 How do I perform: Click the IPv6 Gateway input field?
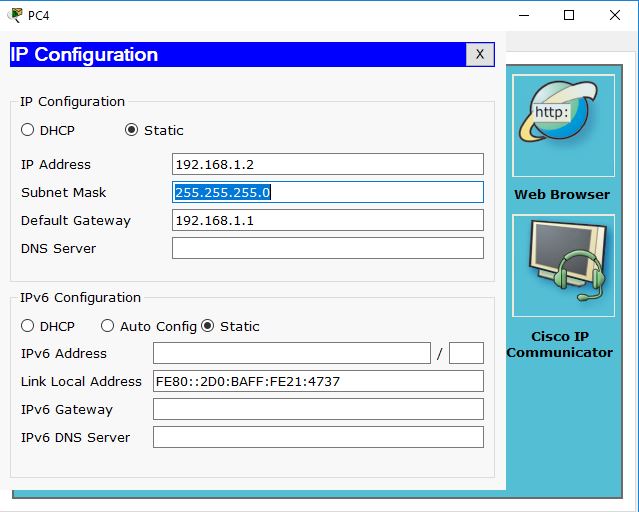pos(318,409)
